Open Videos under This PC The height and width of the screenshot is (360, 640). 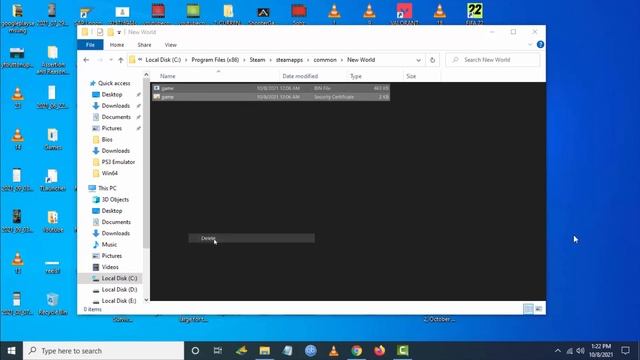(110, 267)
